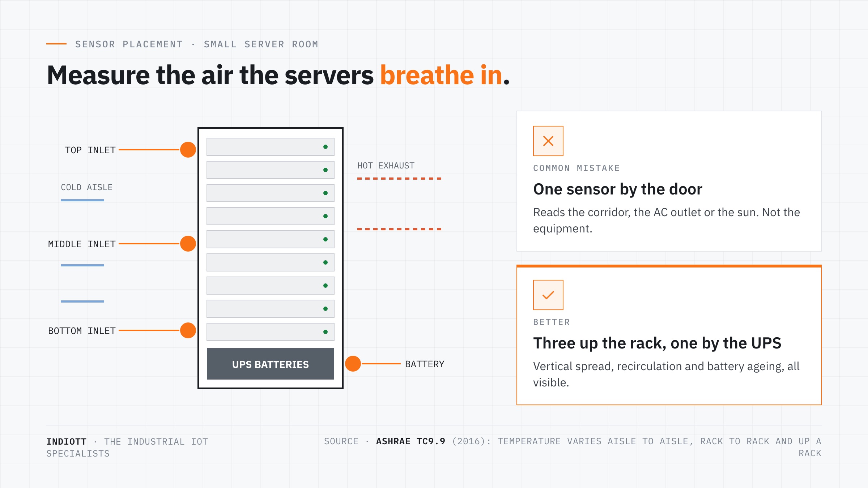Click the HOT EXHAUST label
Viewport: 868px width, 488px height.
(x=386, y=166)
